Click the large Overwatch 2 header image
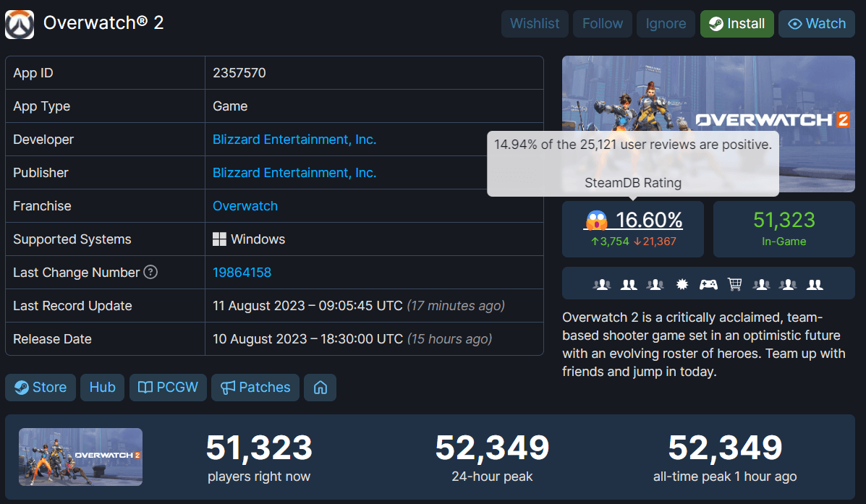This screenshot has height=504, width=866. coord(708,124)
